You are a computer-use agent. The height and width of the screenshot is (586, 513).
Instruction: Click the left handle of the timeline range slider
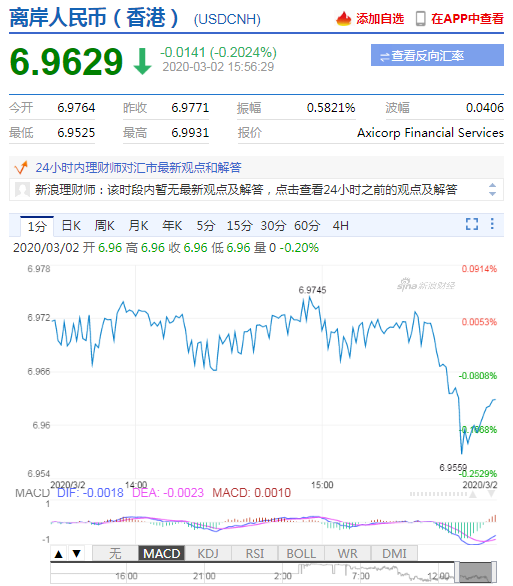click(457, 572)
